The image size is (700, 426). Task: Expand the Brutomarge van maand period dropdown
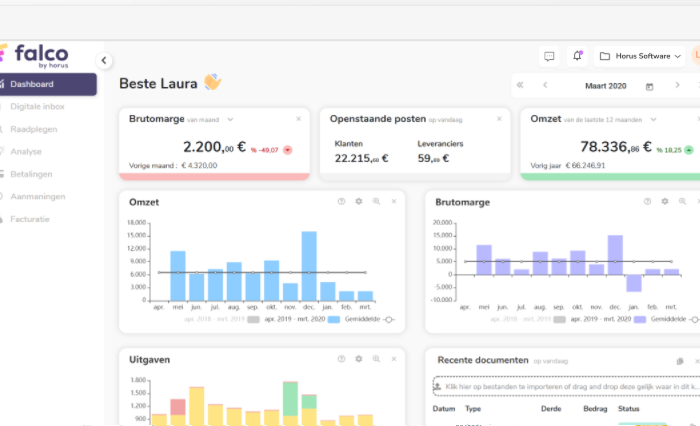(230, 120)
